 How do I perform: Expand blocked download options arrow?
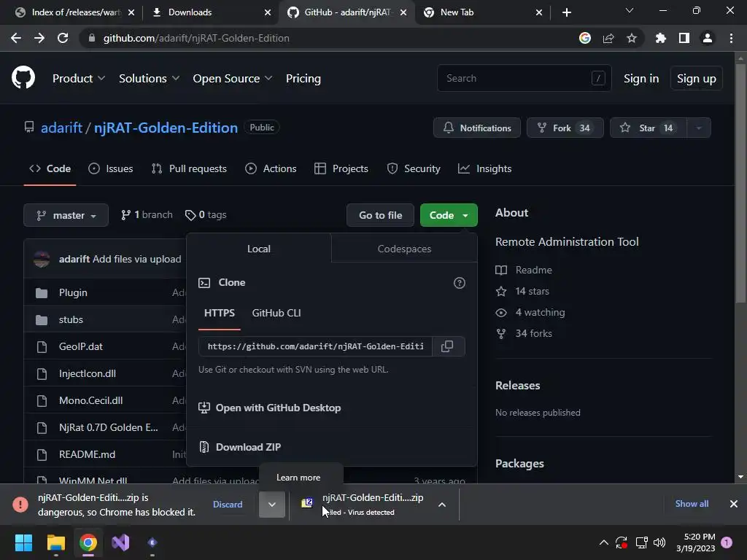pos(271,505)
